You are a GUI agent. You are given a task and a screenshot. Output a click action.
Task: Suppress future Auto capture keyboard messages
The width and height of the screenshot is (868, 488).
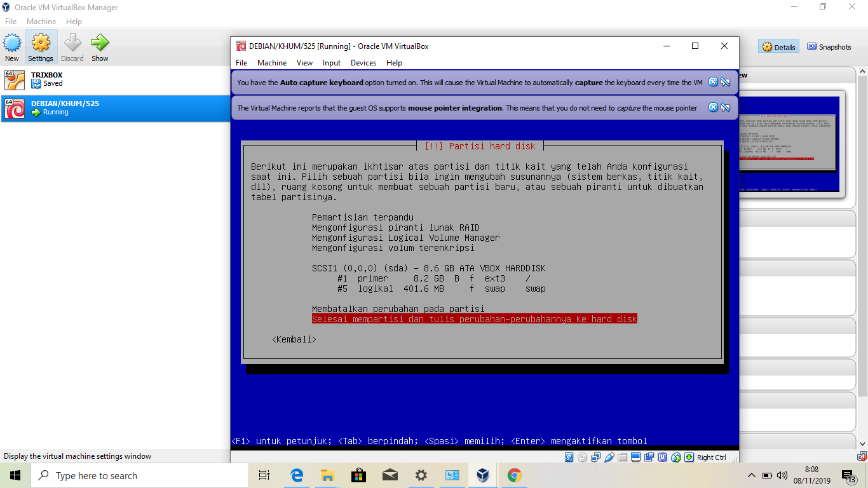(x=725, y=82)
